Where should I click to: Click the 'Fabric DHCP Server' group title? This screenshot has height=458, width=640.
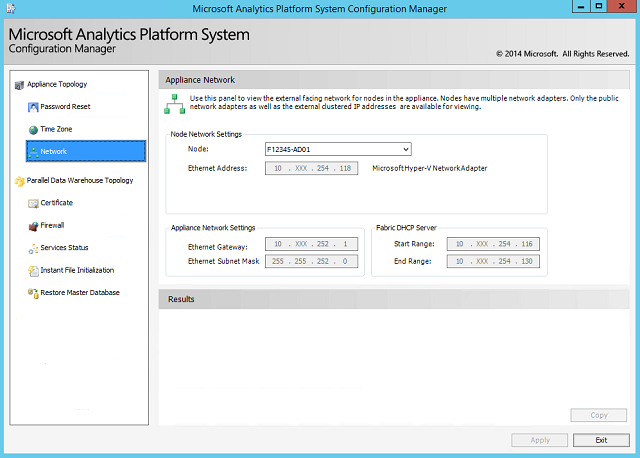point(406,228)
